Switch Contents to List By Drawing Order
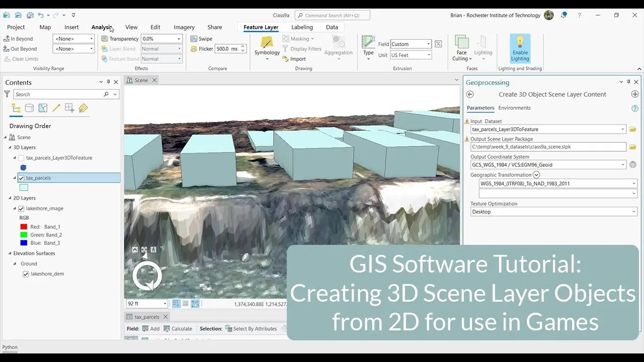The width and height of the screenshot is (644, 362). tap(16, 108)
